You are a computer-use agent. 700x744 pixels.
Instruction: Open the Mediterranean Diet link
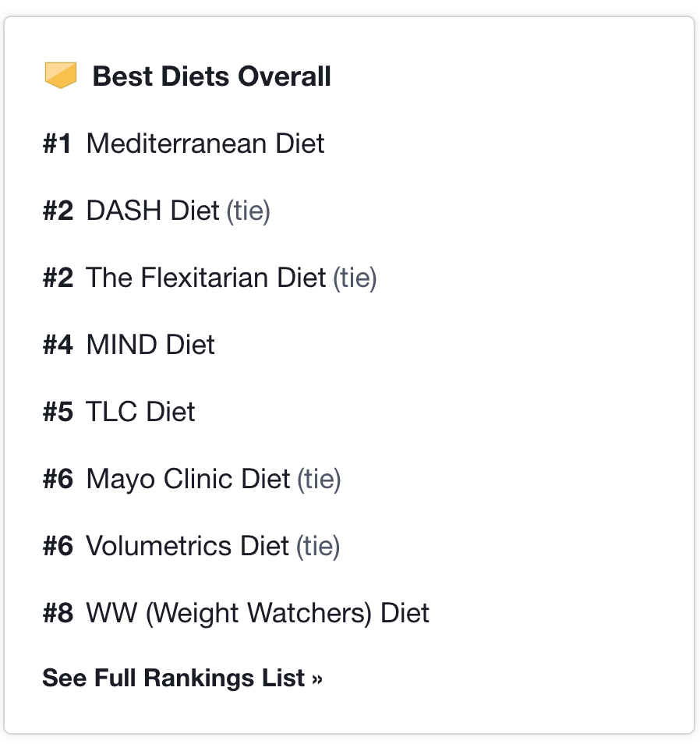click(205, 143)
